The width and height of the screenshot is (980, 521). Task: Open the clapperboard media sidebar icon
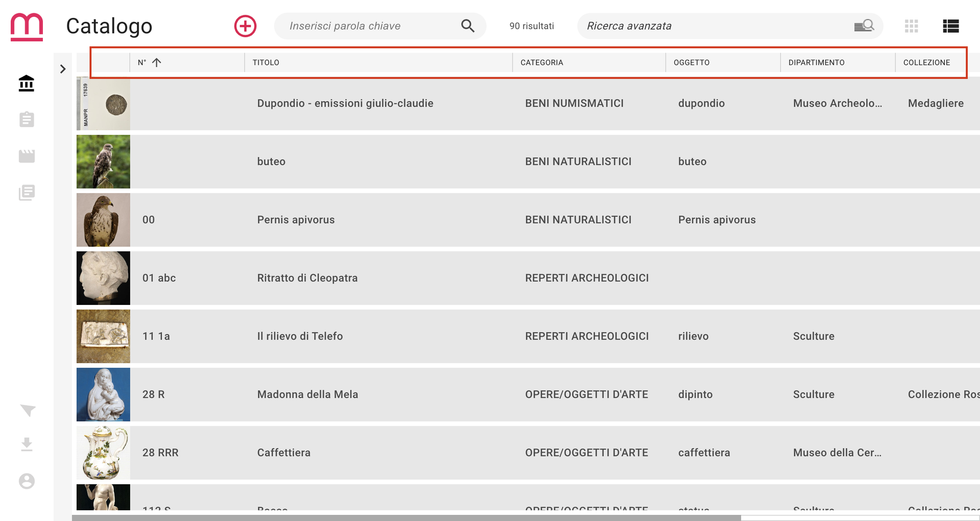[x=27, y=156]
